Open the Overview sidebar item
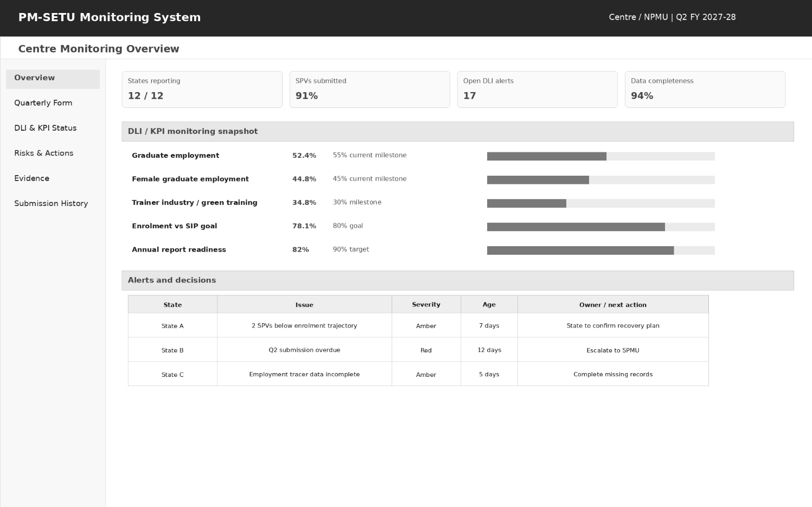 pos(53,79)
